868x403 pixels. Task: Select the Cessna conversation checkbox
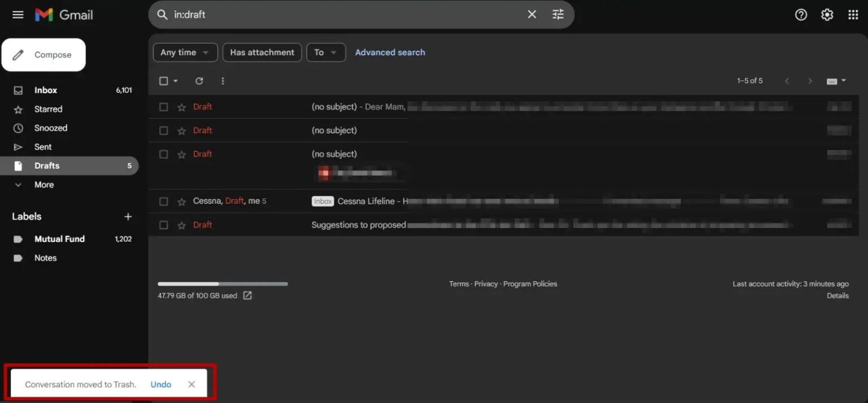(164, 201)
